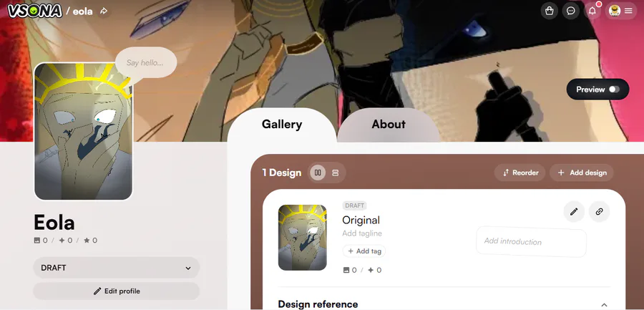Switch to column grid view
Image resolution: width=644 pixels, height=310 pixels.
pos(318,173)
